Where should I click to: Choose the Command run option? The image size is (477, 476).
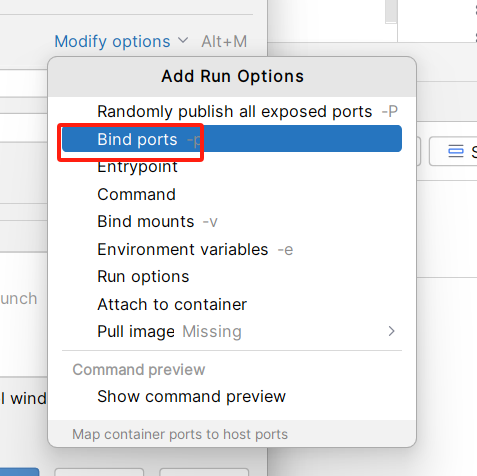tap(232, 194)
